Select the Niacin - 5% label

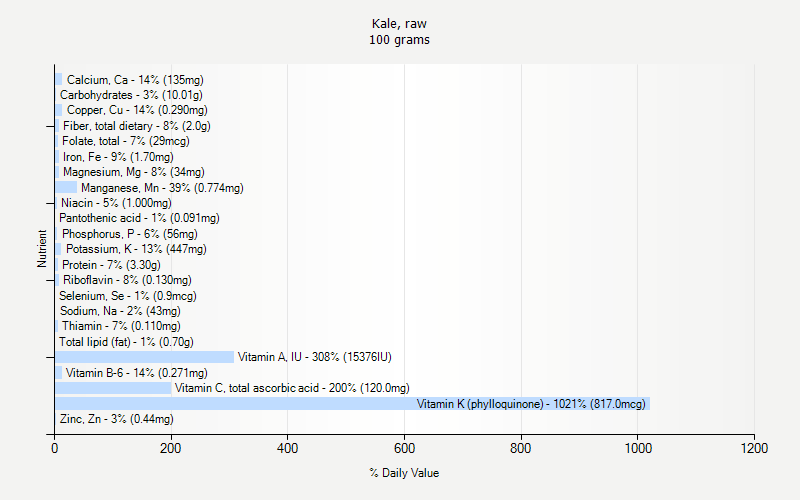pos(116,203)
